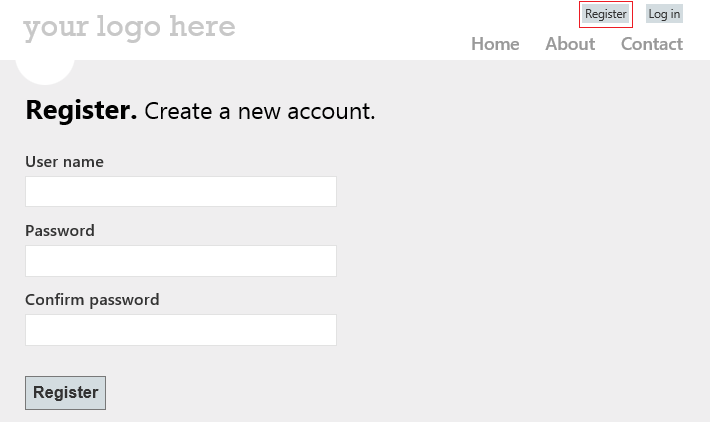Click the "Confirm password" field label
Viewport: 710px width, 422px height.
coord(92,299)
